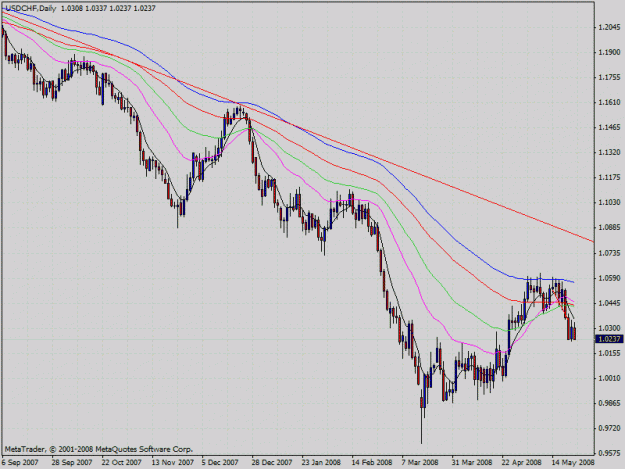Screen dimensions: 625x469
Task: Click the 28 Dec 2007 date label
Action: coord(272,463)
